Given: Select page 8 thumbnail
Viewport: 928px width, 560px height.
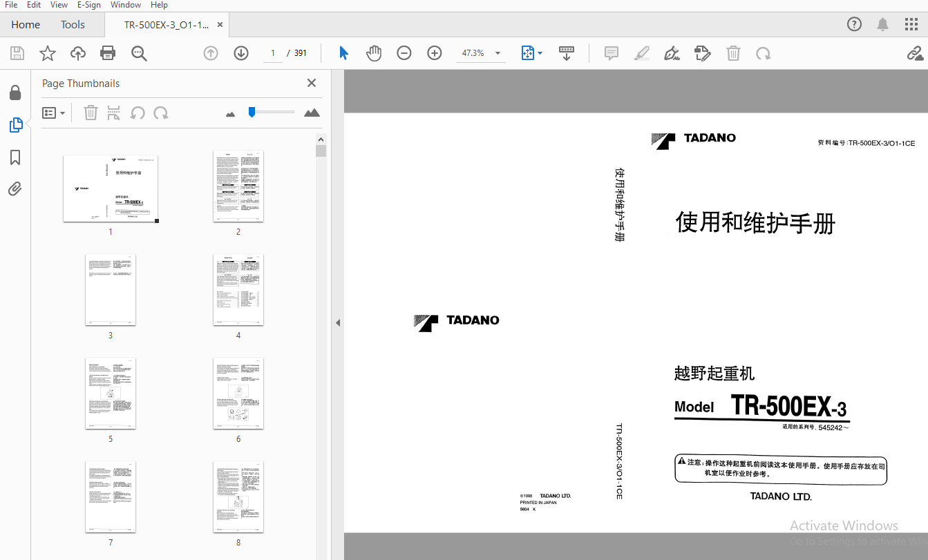Looking at the screenshot, I should (x=238, y=497).
